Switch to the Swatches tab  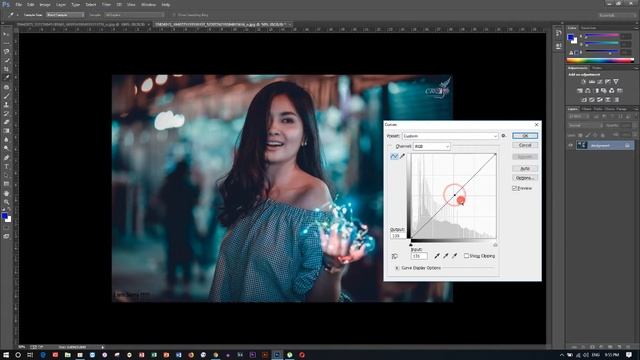[589, 28]
